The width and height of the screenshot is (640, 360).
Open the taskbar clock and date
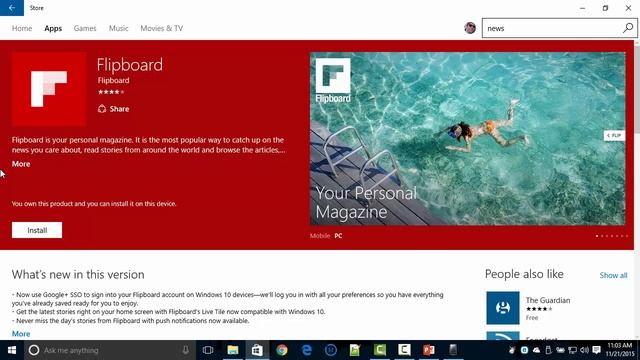pyautogui.click(x=620, y=350)
